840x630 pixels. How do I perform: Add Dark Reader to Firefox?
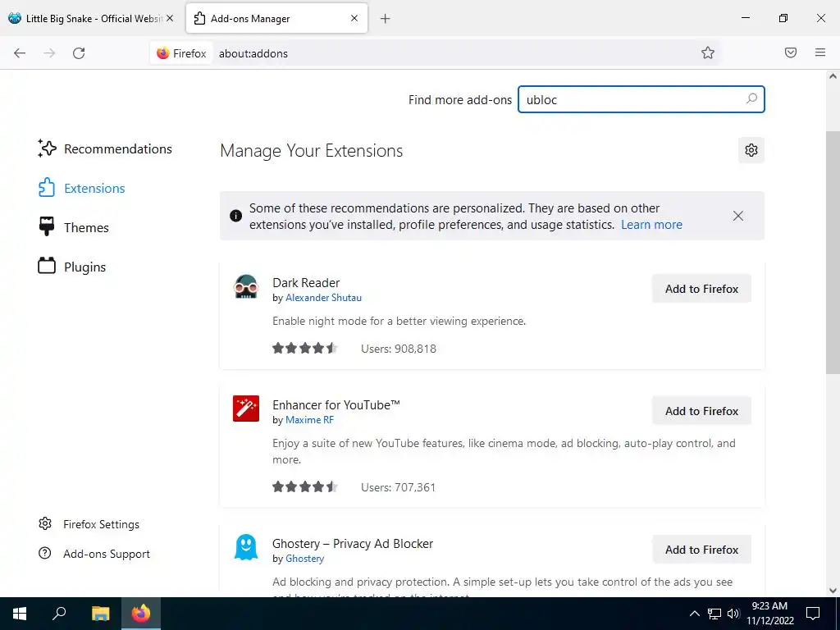702,289
